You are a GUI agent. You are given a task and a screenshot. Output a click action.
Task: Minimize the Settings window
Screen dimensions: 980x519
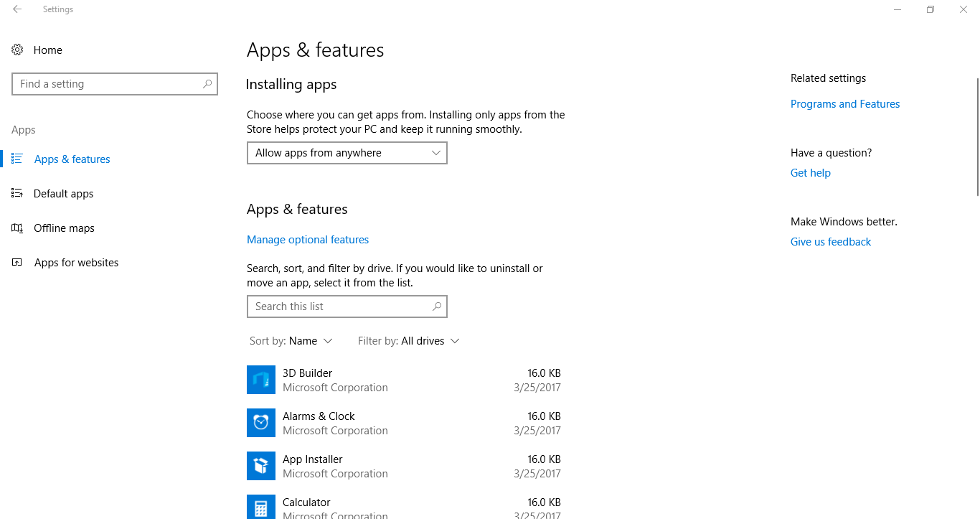point(897,9)
